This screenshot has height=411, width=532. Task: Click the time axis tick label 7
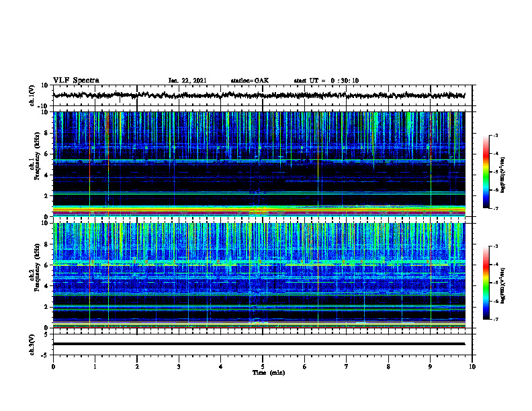[x=347, y=367]
